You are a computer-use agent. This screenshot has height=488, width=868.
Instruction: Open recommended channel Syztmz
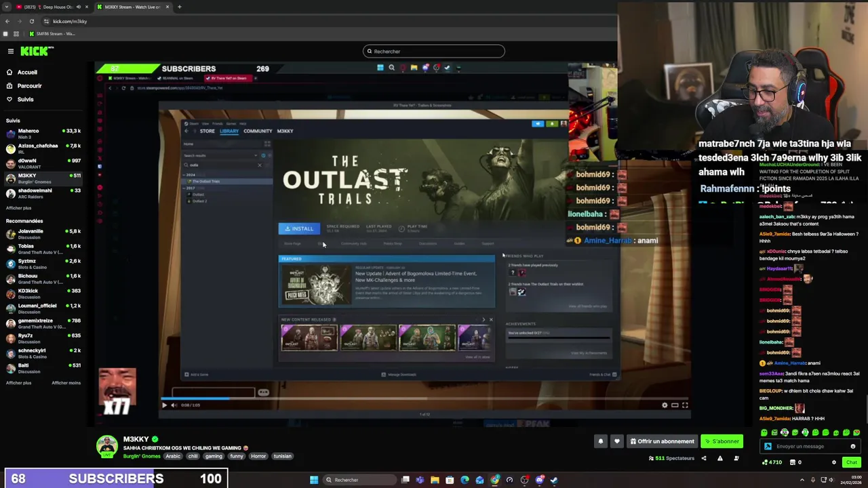(x=43, y=264)
